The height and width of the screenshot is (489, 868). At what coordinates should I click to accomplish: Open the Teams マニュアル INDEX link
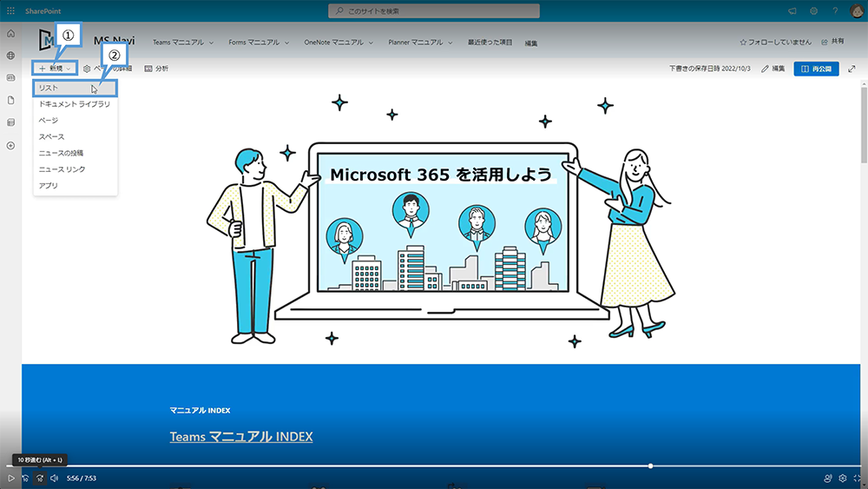coord(240,436)
